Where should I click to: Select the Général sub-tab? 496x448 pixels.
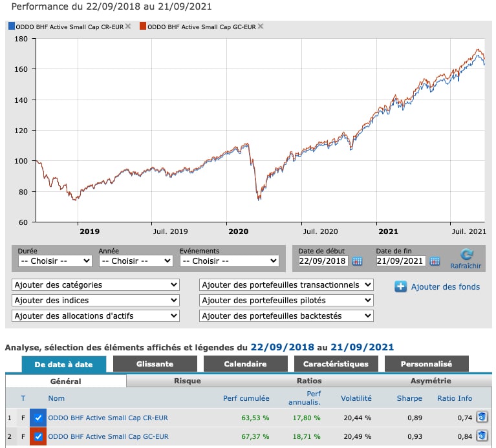point(66,381)
